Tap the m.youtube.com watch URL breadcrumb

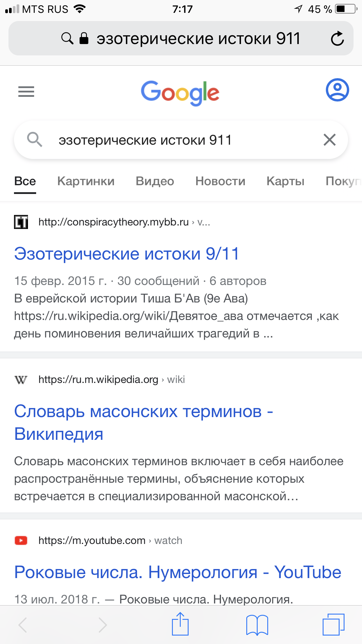coord(110,540)
